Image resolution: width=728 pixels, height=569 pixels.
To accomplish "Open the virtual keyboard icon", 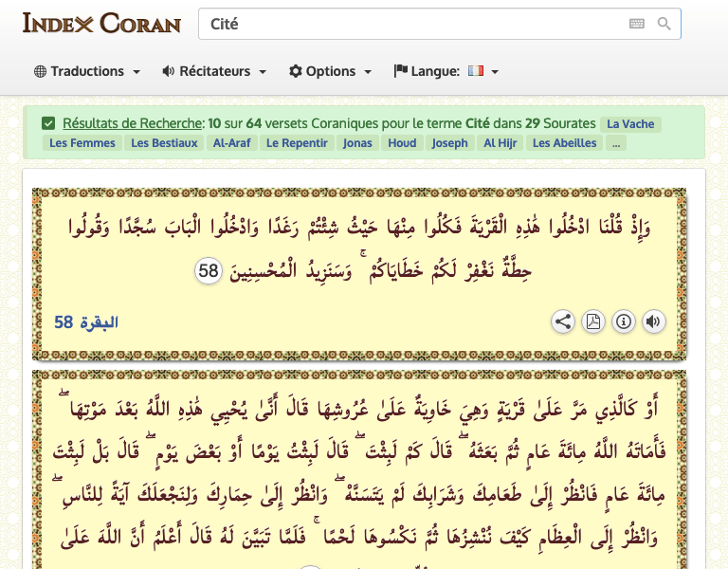I will (637, 24).
